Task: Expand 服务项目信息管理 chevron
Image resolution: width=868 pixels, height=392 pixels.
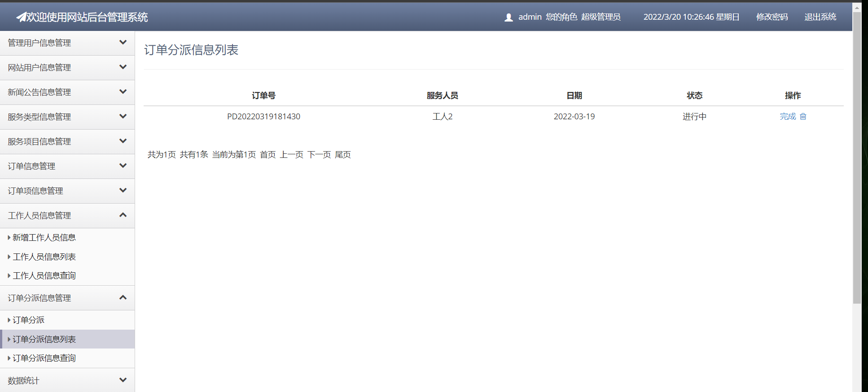Action: tap(123, 141)
